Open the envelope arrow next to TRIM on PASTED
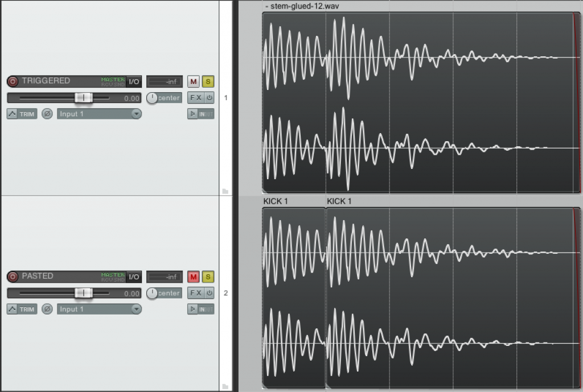Image resolution: width=583 pixels, height=392 pixels. click(x=13, y=309)
